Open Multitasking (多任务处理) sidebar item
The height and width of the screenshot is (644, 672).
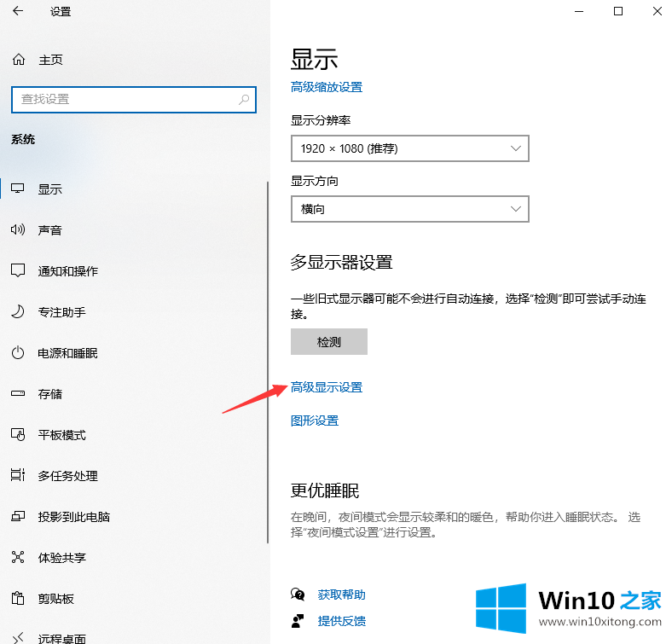click(x=68, y=476)
